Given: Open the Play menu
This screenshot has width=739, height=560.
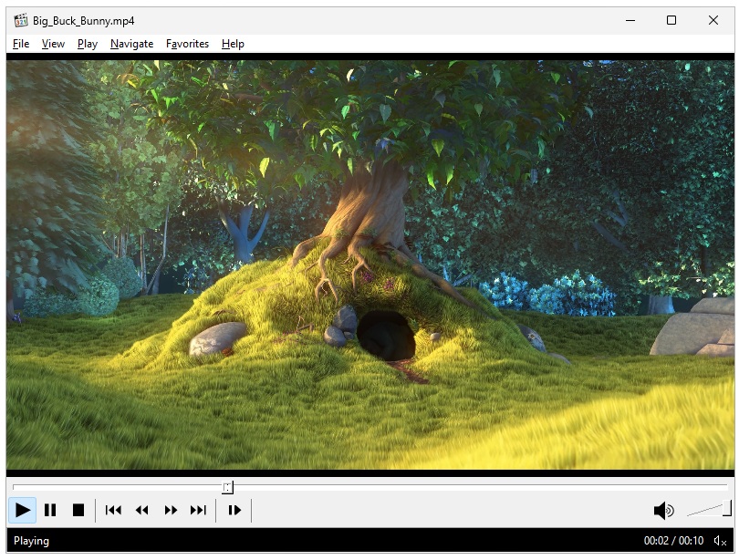Looking at the screenshot, I should [x=88, y=44].
